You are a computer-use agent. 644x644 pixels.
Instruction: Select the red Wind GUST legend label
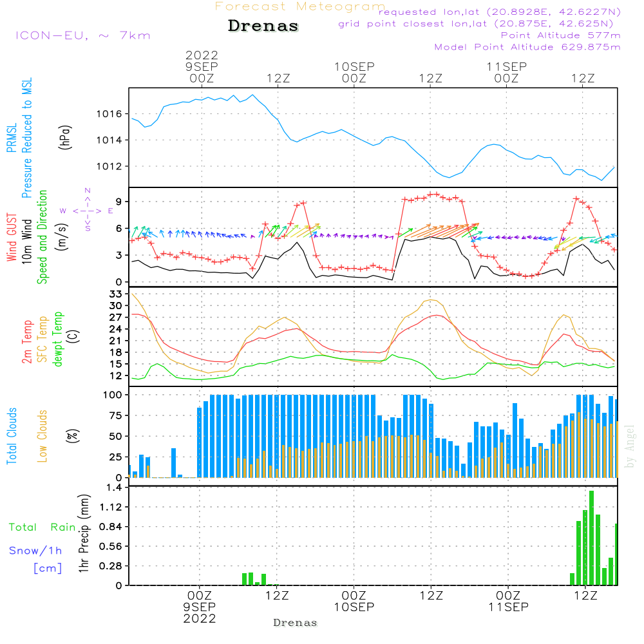12,236
